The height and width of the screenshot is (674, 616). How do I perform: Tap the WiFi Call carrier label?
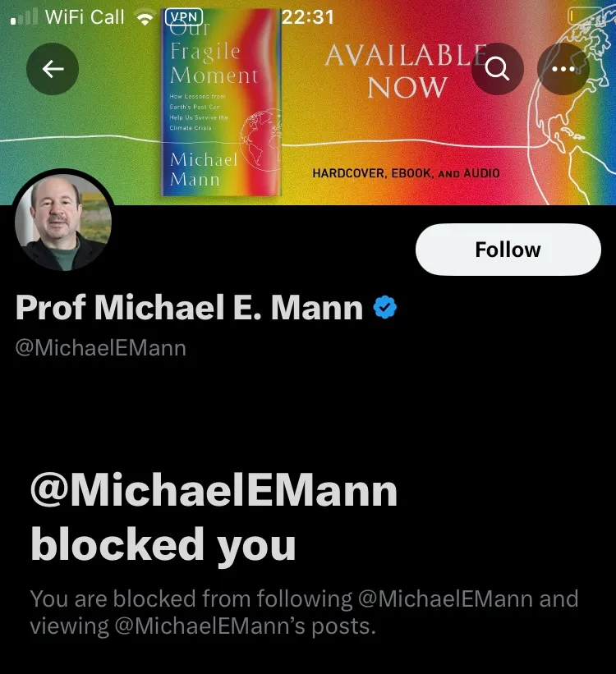(85, 17)
